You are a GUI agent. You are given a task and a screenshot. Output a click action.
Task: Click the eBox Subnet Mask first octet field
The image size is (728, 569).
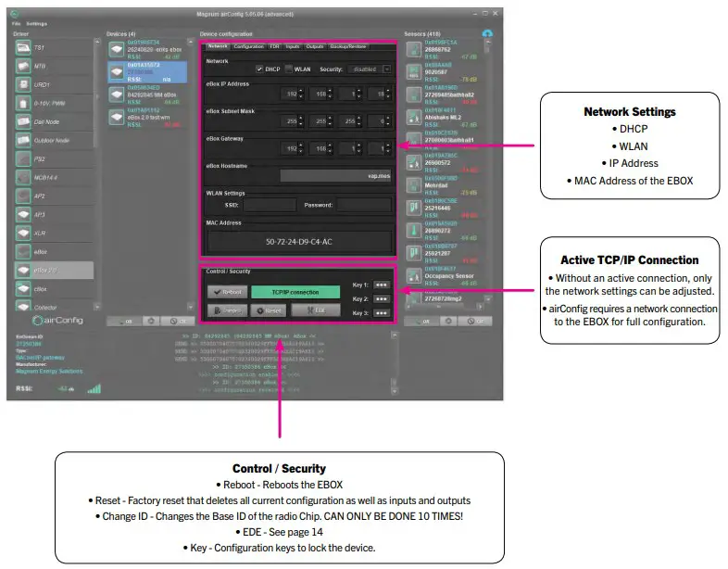292,121
